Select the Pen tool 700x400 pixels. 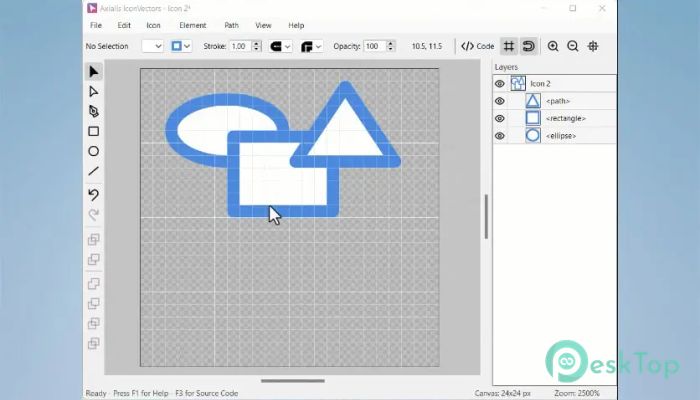click(93, 111)
